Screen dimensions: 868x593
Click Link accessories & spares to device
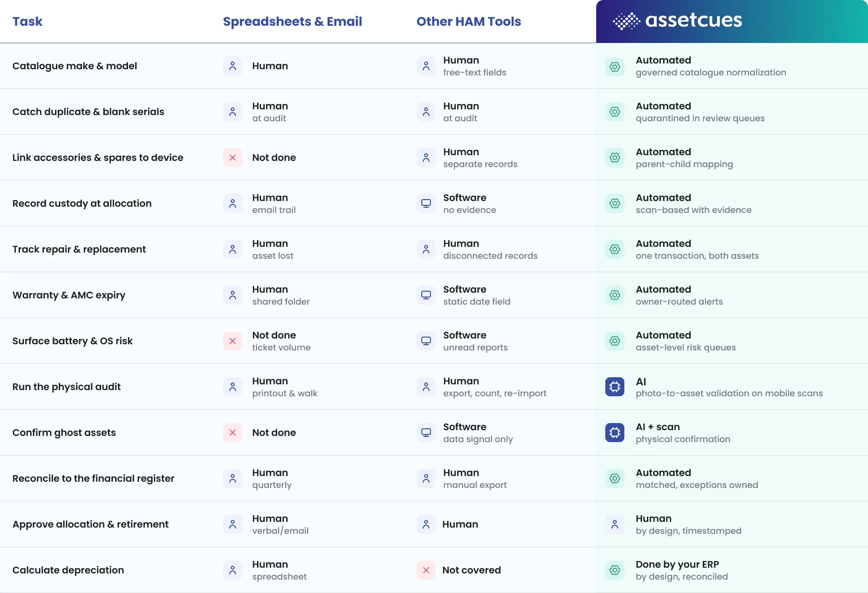point(98,158)
